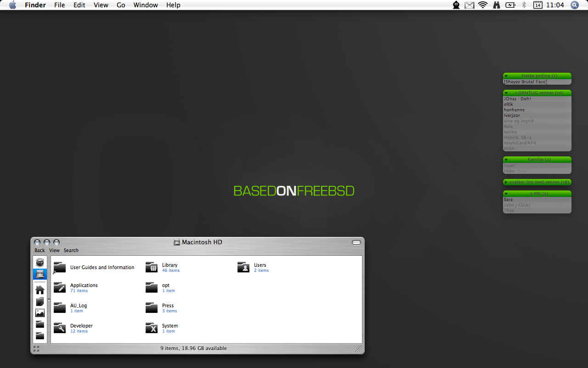The image size is (588, 368).
Task: Click the 'Developer' folder name
Action: [81, 326]
